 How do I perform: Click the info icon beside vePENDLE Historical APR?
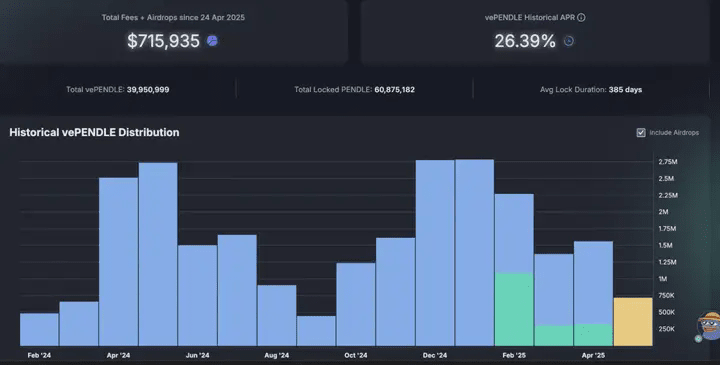(581, 17)
